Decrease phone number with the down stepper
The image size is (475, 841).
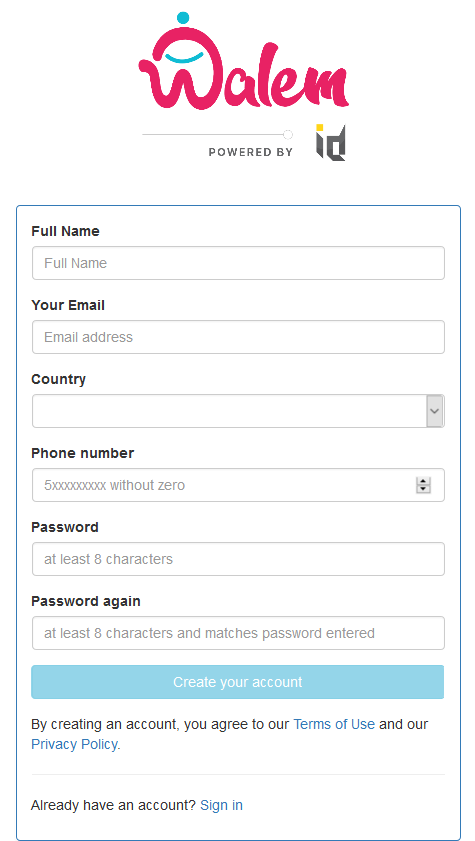(x=424, y=489)
